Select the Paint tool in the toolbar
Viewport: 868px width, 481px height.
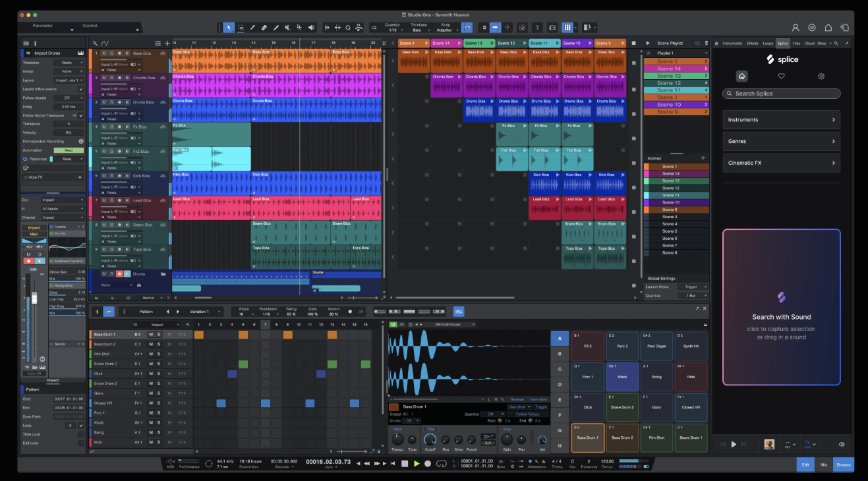point(252,27)
